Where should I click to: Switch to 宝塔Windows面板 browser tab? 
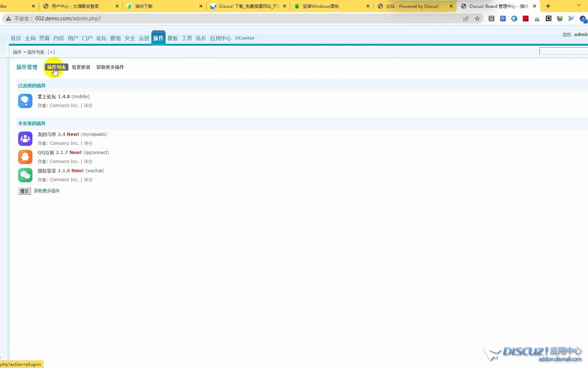coord(321,6)
